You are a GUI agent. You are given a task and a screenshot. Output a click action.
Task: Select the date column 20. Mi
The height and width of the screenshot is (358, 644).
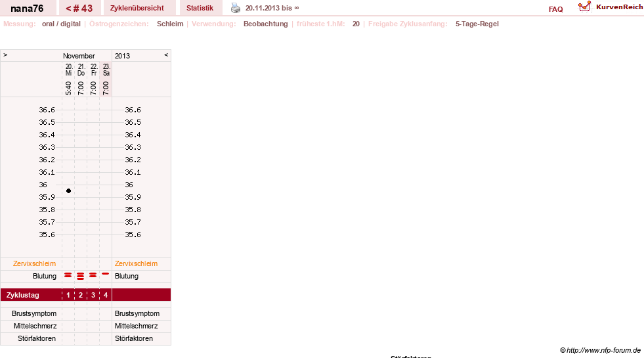tap(68, 70)
